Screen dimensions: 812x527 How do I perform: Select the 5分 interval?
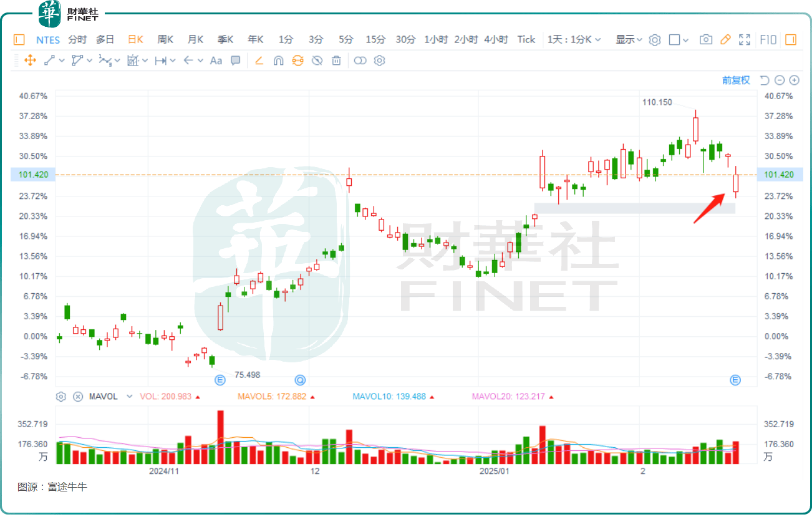(x=346, y=39)
